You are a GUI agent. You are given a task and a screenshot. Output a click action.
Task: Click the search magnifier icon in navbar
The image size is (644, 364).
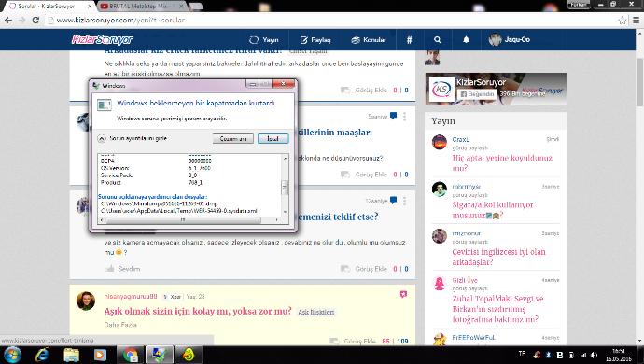tap(437, 40)
